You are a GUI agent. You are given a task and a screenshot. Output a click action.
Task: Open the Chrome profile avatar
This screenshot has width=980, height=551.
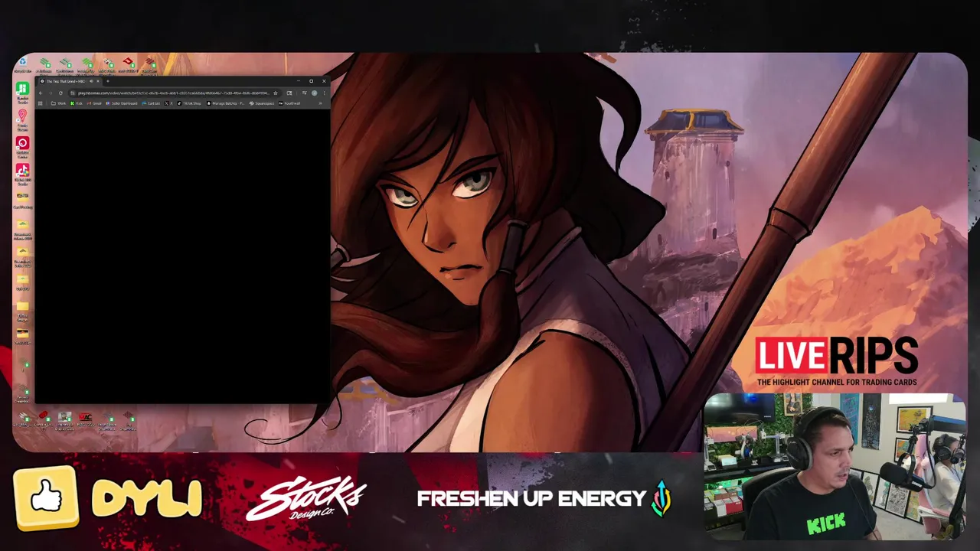click(x=315, y=93)
